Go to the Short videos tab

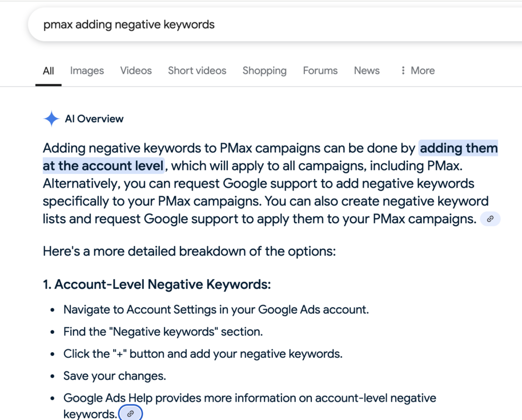[197, 71]
